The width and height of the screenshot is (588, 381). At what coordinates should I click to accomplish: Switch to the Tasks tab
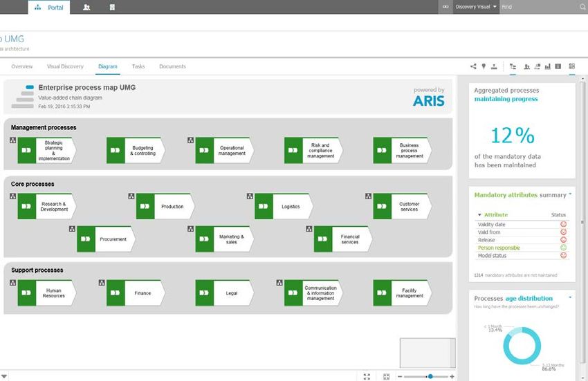[x=138, y=66]
